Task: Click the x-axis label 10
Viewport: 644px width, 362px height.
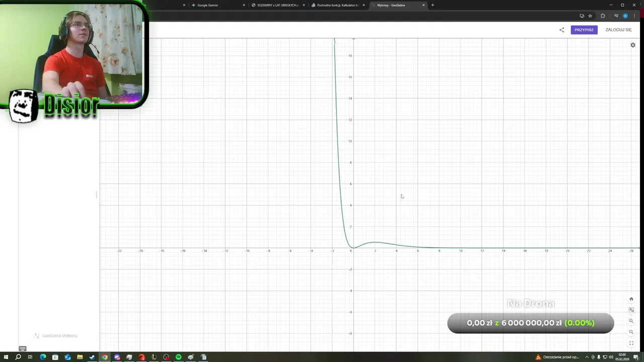Action: coord(460,251)
